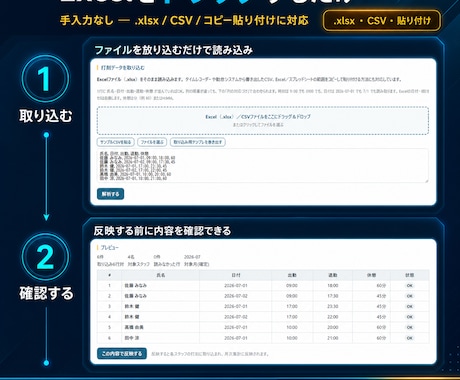The image size is (460, 380).
Task: Click the 休憩 column header
Action: click(371, 275)
